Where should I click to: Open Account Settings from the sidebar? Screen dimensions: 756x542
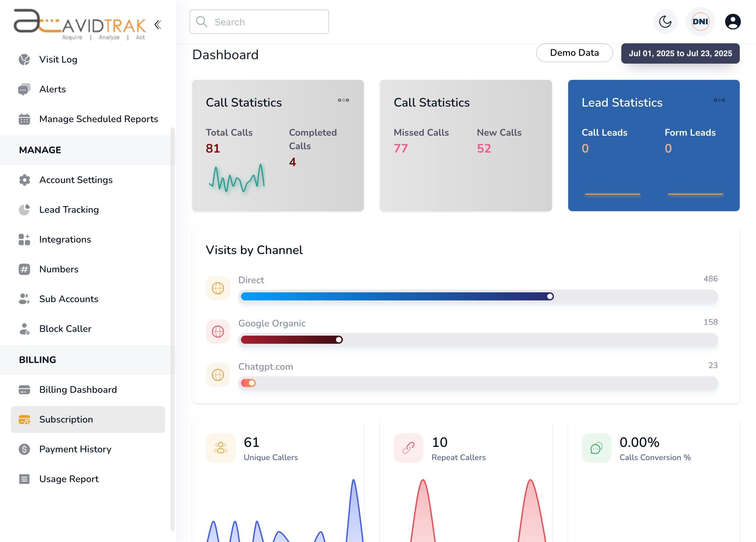pos(76,180)
